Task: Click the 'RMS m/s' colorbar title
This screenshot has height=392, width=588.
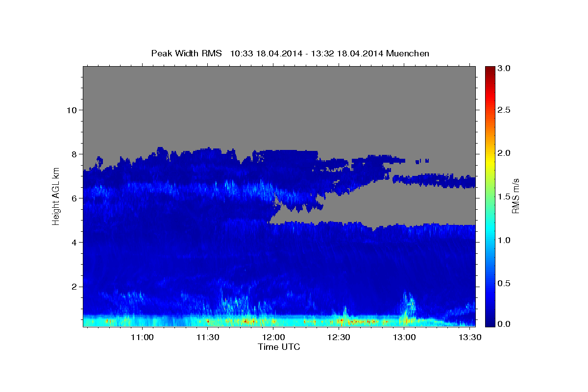Action: point(515,196)
